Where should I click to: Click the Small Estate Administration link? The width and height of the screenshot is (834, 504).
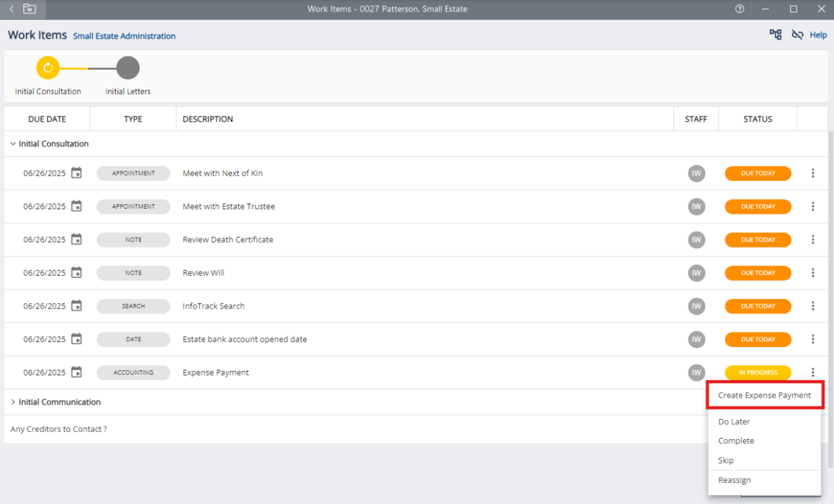124,36
